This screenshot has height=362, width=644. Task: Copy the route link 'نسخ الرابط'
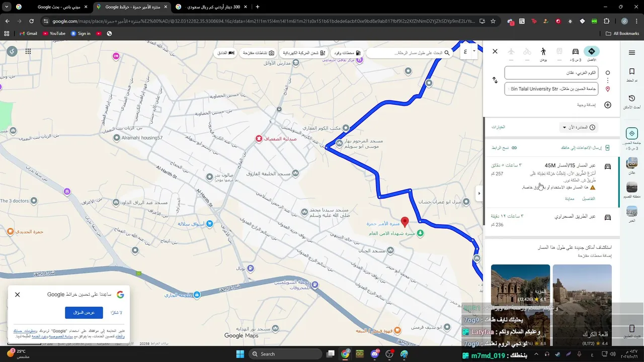pyautogui.click(x=504, y=148)
